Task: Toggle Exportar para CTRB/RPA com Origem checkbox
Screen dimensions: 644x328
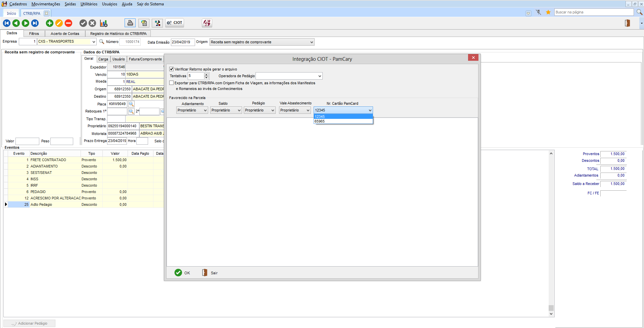Action: point(172,83)
